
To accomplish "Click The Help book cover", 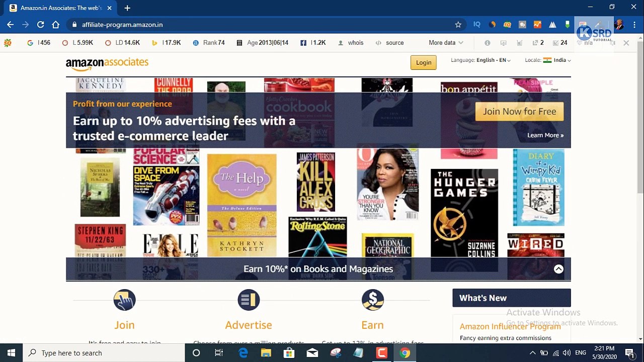I will (242, 205).
